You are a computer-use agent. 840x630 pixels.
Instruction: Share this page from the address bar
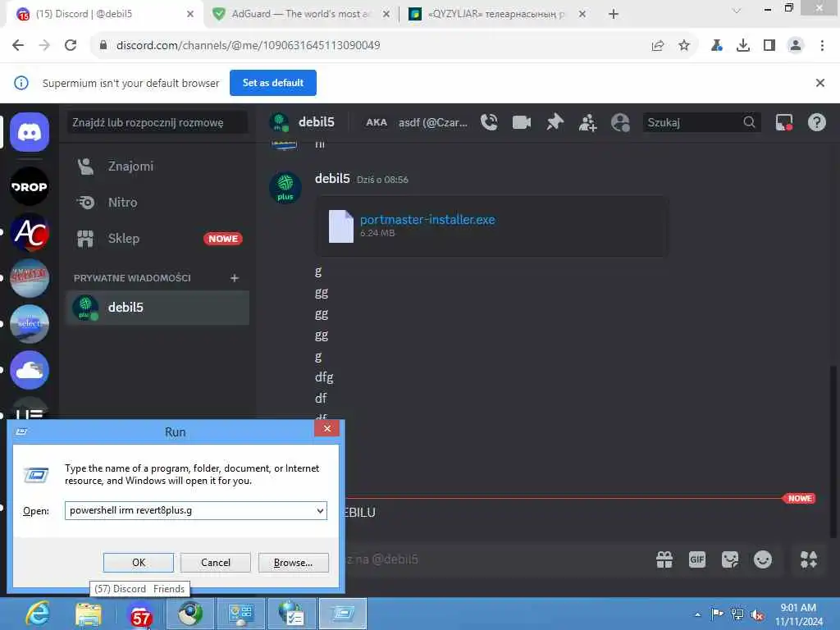(658, 45)
